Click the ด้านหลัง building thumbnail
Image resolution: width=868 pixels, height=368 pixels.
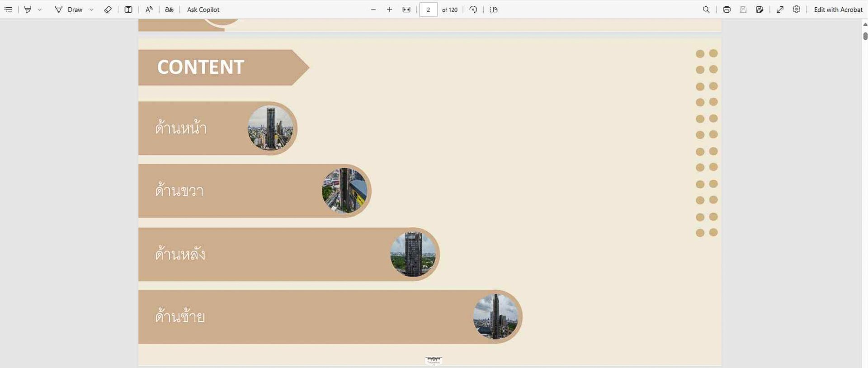click(413, 254)
